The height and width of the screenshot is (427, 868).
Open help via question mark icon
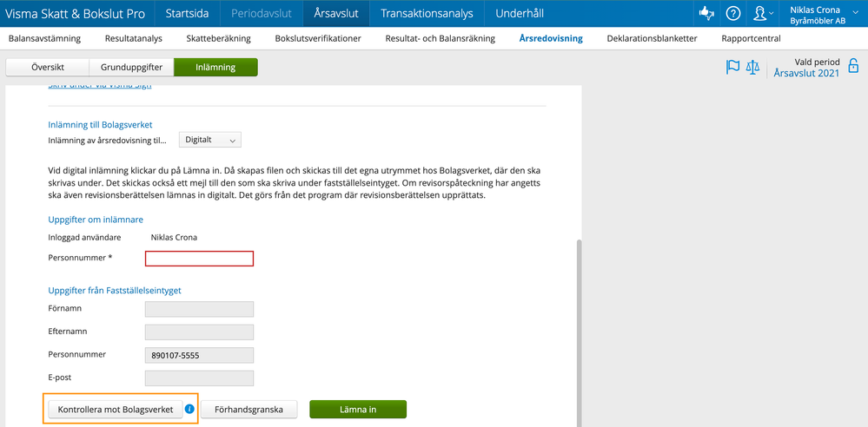pos(733,13)
